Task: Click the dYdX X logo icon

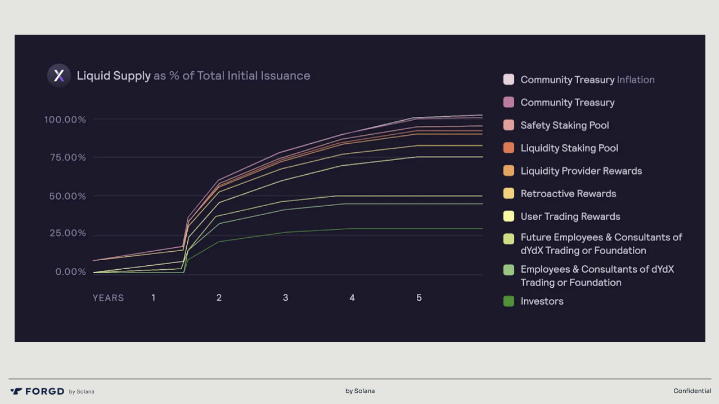Action: click(59, 75)
